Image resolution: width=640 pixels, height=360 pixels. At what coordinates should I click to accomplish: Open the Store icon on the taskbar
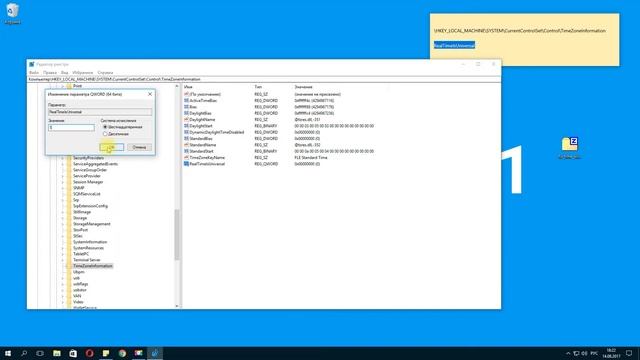click(x=73, y=353)
